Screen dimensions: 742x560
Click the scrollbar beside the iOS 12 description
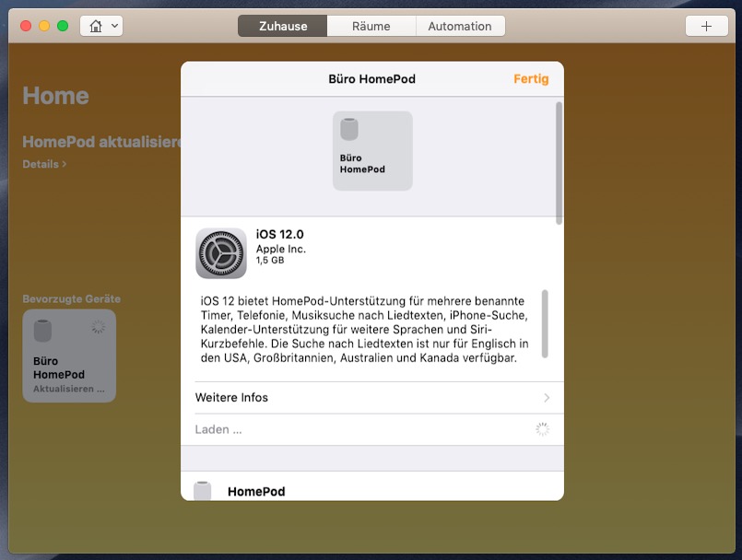[x=545, y=323]
